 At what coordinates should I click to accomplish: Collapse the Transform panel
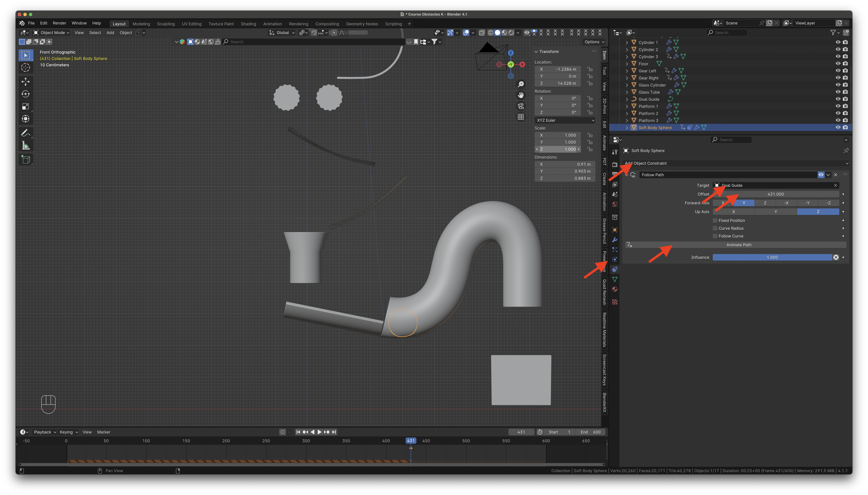click(536, 52)
